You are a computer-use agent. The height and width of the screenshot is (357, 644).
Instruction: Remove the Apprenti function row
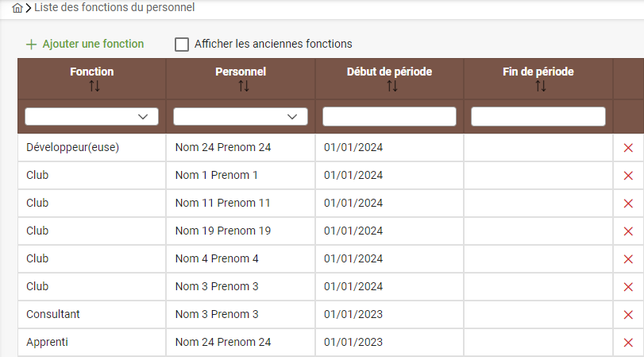628,342
